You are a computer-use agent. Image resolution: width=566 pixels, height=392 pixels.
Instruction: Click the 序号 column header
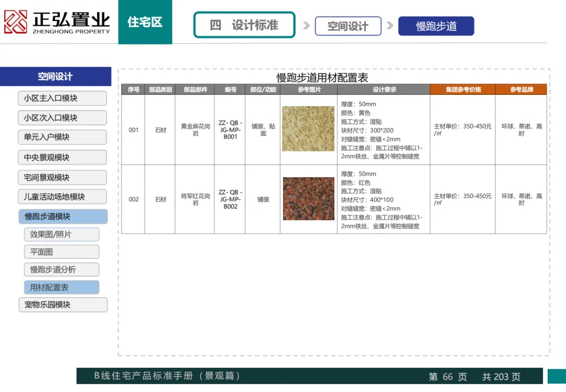[x=133, y=89]
